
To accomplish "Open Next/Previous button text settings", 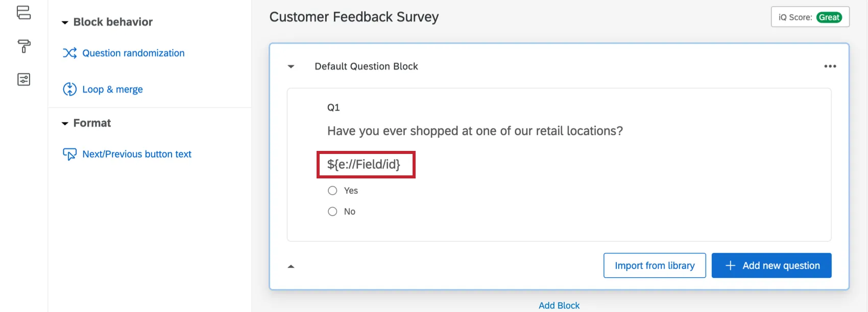I will 136,153.
